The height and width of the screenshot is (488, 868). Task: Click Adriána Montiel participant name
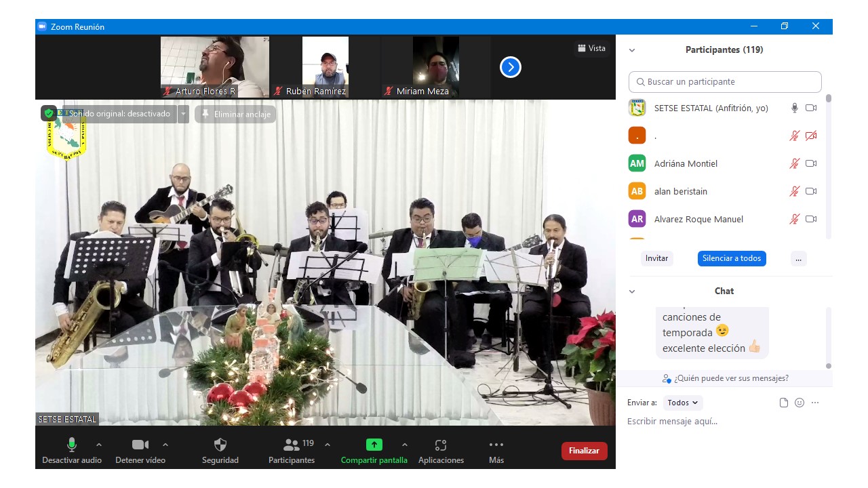686,163
